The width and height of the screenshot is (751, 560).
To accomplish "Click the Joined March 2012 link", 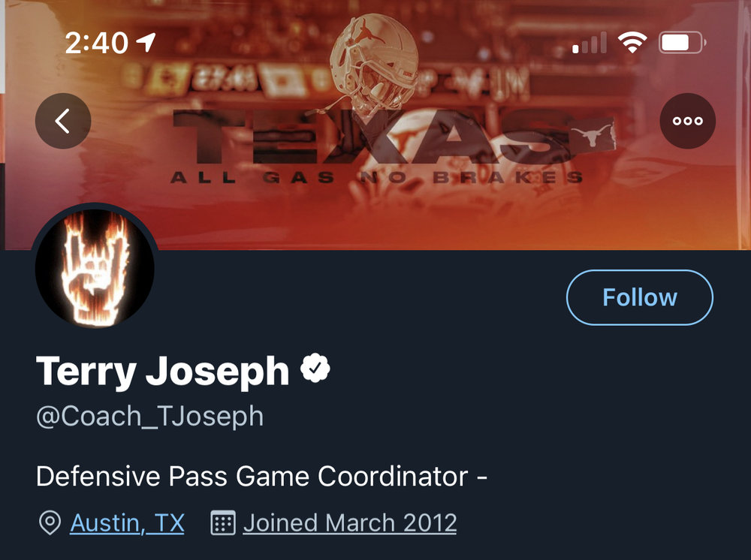I will 349,522.
